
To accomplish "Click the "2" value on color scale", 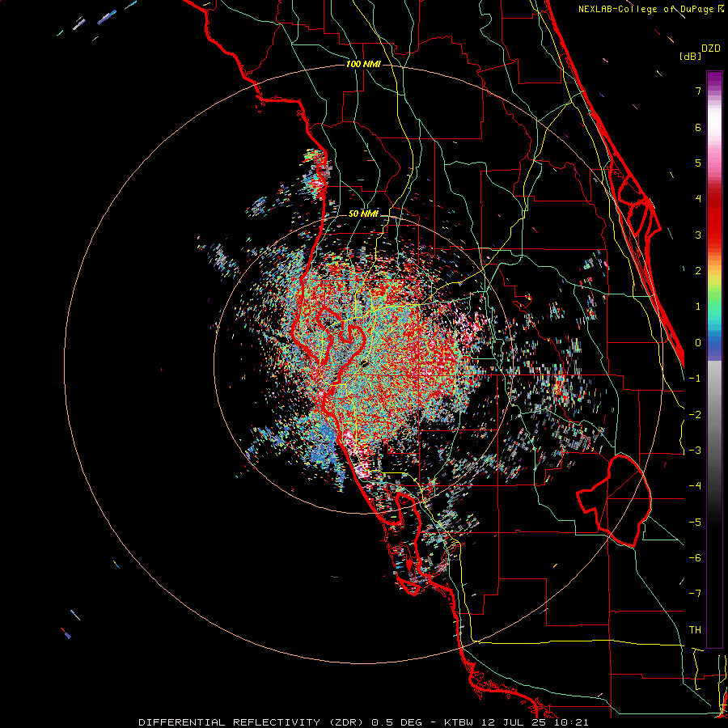I will tap(698, 271).
